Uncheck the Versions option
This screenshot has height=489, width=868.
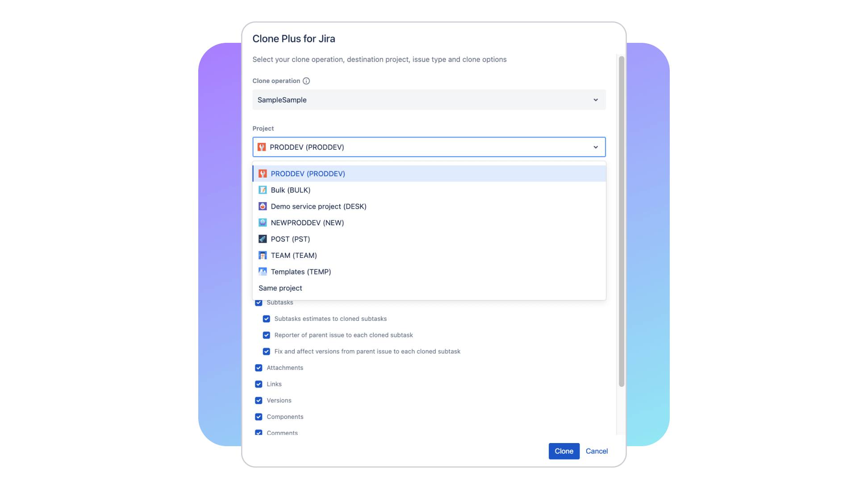[x=259, y=400]
